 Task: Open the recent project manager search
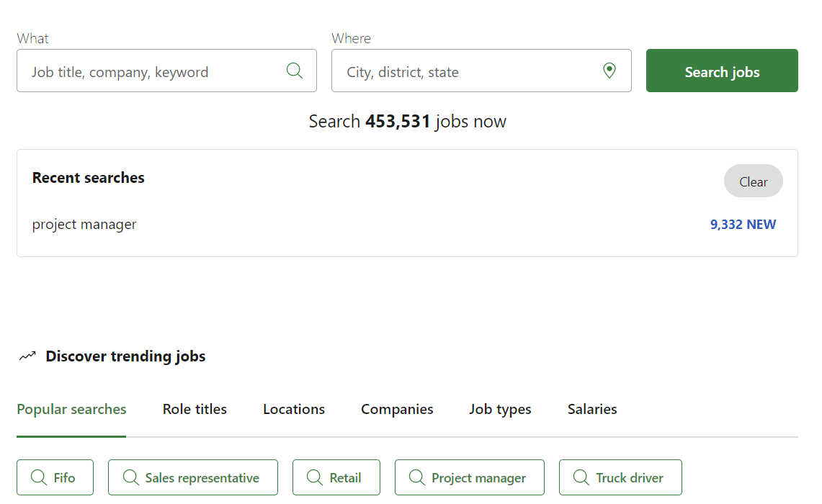pos(84,224)
